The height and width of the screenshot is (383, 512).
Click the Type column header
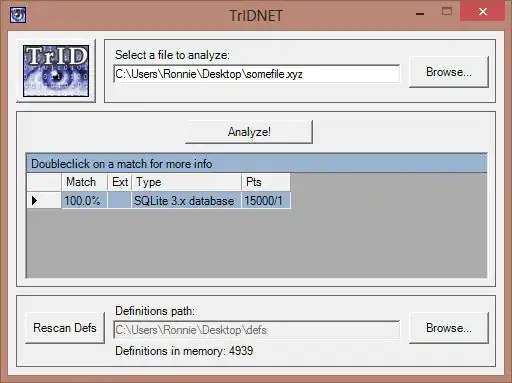tap(187, 182)
